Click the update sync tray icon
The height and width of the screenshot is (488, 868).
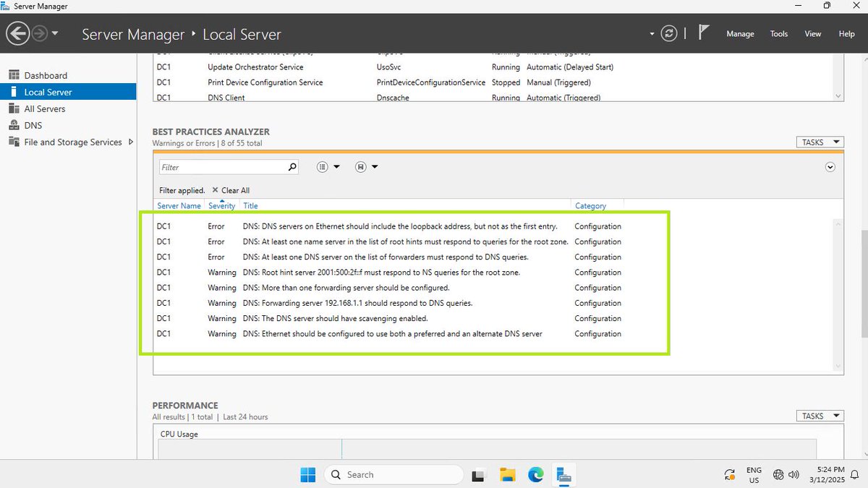[x=729, y=475]
